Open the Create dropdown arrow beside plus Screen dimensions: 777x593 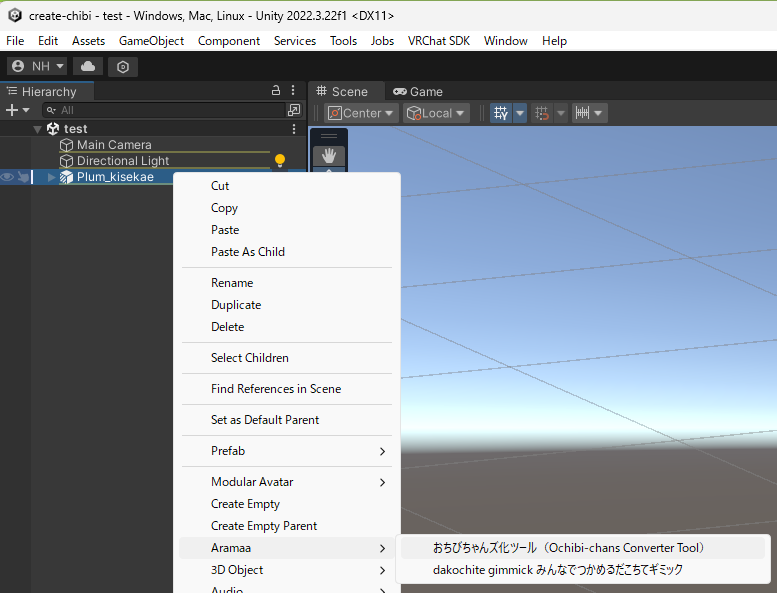pos(26,110)
